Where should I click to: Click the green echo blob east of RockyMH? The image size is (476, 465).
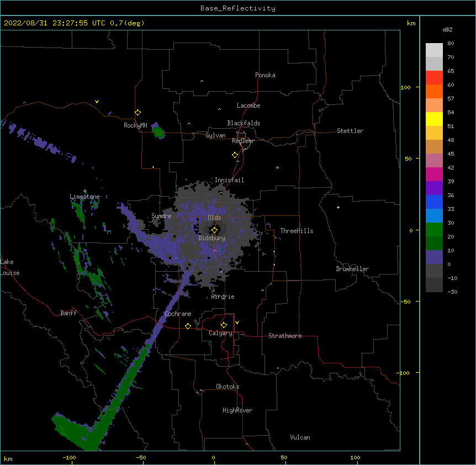coord(158,132)
